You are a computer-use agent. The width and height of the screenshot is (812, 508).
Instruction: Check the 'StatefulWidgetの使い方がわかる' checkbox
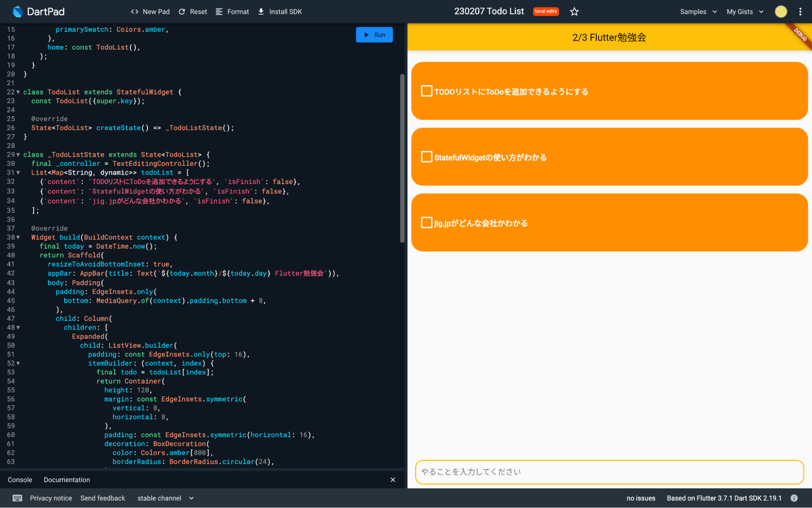(427, 157)
